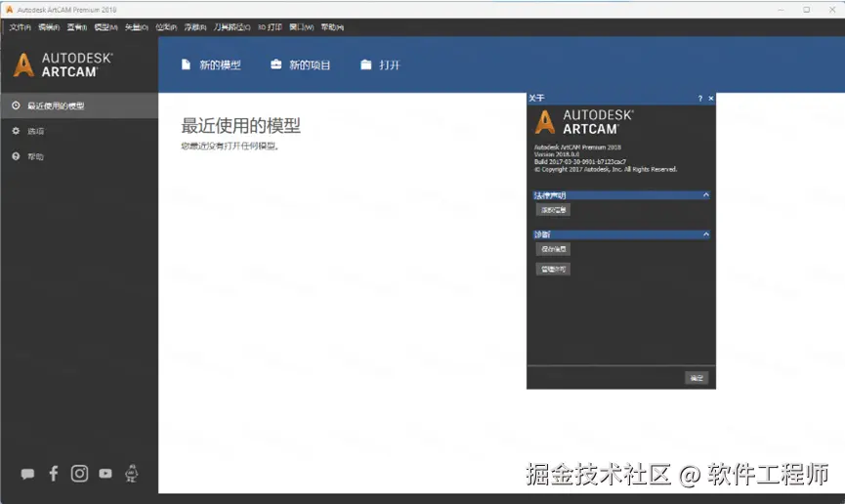Image resolution: width=845 pixels, height=504 pixels.
Task: Click the lower button under 诊断
Action: (553, 269)
